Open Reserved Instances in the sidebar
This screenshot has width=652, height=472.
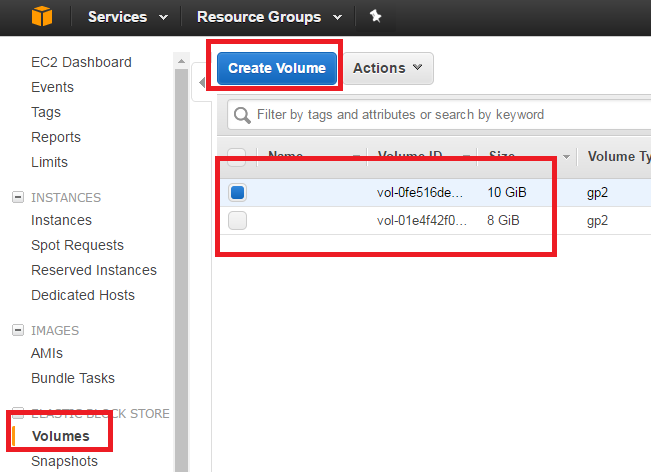tap(94, 270)
